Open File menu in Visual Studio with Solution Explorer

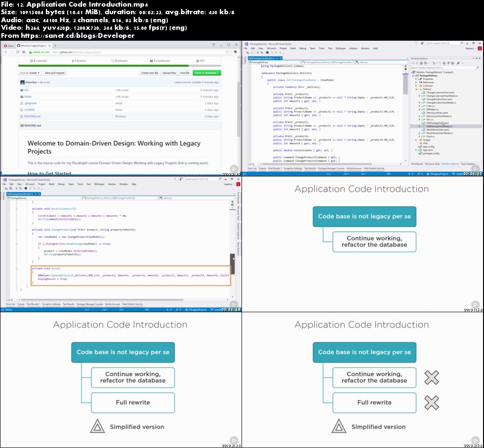pos(246,48)
